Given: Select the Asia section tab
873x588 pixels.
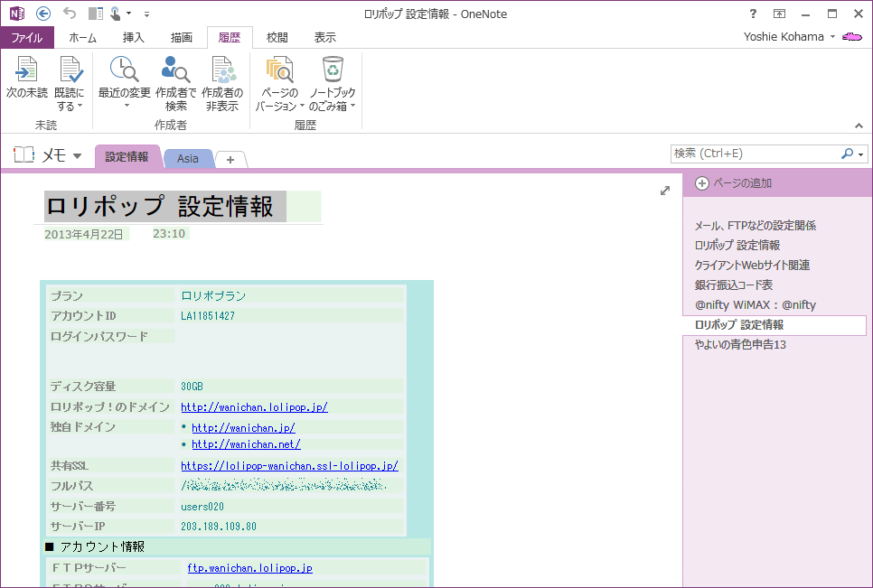Looking at the screenshot, I should point(188,159).
